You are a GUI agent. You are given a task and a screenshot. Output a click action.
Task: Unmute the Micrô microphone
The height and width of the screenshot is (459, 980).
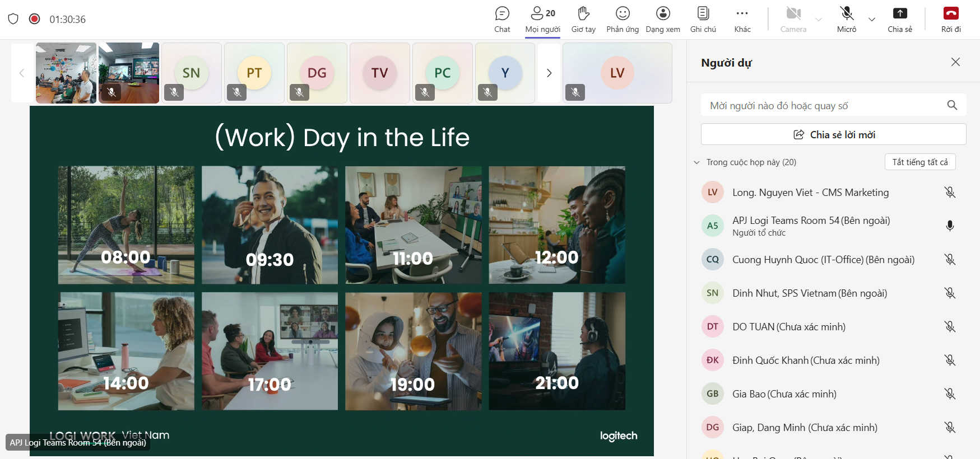pyautogui.click(x=847, y=20)
